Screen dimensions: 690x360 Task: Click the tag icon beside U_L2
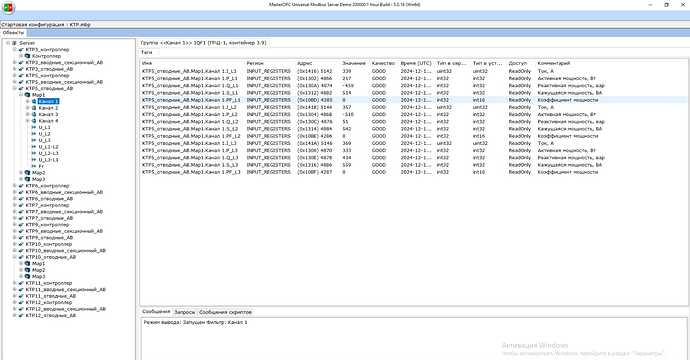click(34, 134)
